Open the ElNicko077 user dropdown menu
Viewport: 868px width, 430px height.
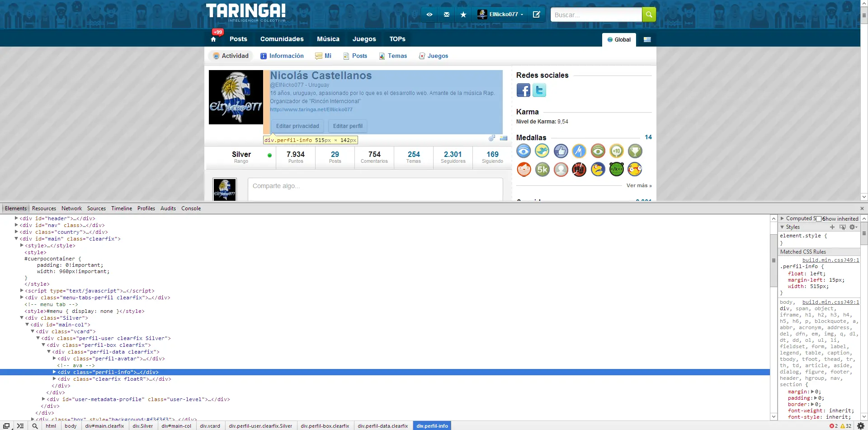[x=500, y=14]
